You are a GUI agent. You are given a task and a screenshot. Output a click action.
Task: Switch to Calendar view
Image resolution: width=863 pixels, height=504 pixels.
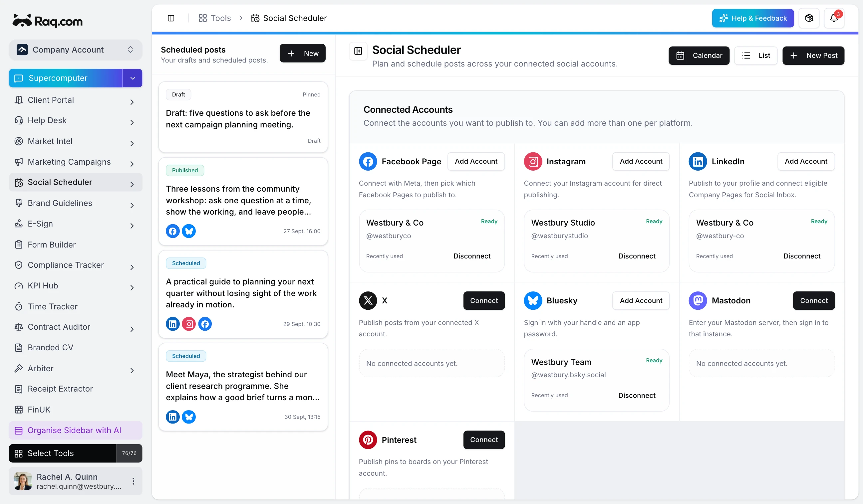(699, 56)
